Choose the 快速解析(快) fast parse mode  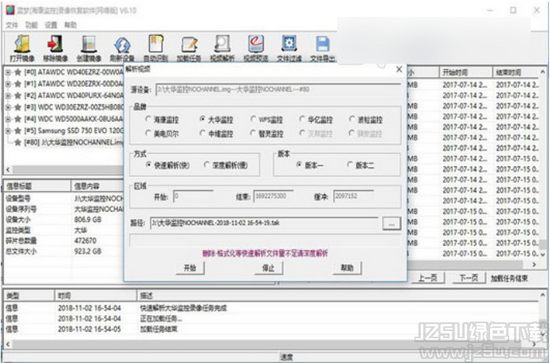point(148,164)
